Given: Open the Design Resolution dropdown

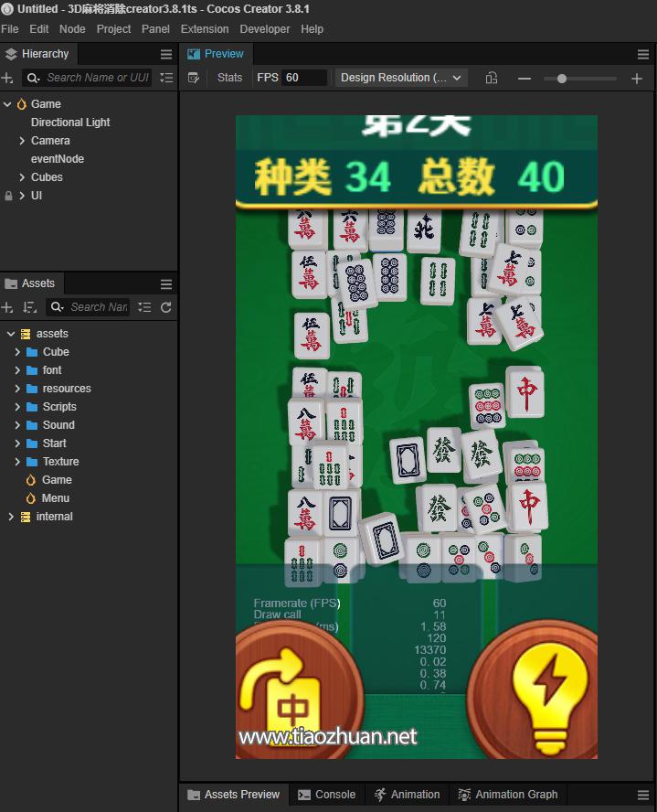Looking at the screenshot, I should [401, 78].
